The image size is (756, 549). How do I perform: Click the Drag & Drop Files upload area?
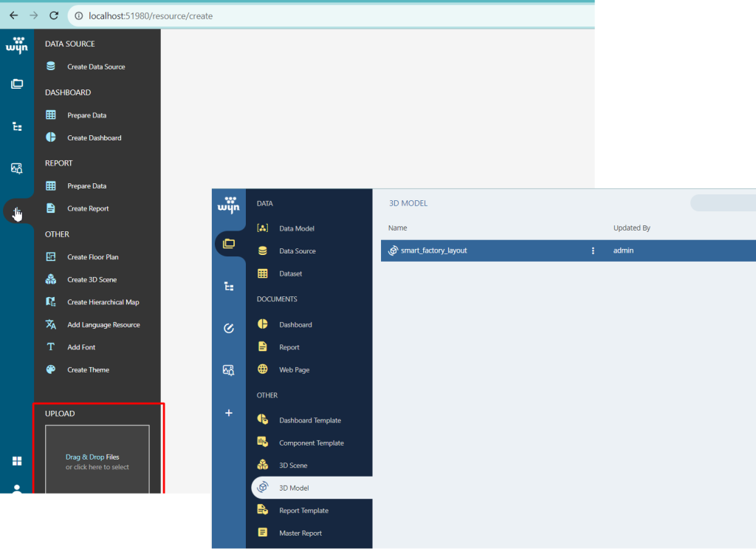97,461
